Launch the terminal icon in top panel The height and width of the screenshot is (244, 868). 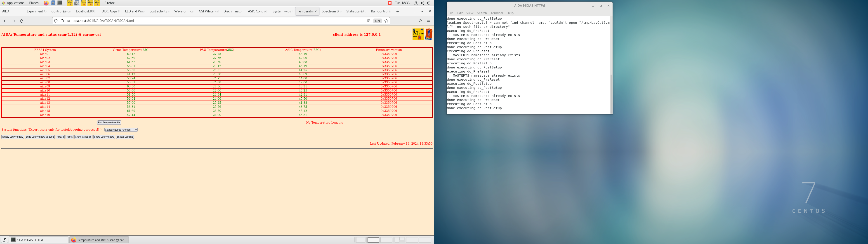pyautogui.click(x=60, y=3)
